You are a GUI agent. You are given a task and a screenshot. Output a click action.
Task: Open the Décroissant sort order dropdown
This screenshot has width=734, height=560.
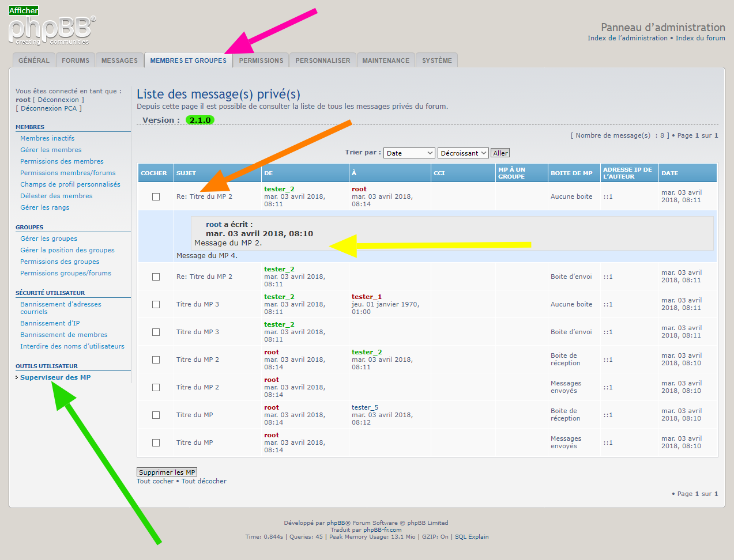click(x=463, y=153)
